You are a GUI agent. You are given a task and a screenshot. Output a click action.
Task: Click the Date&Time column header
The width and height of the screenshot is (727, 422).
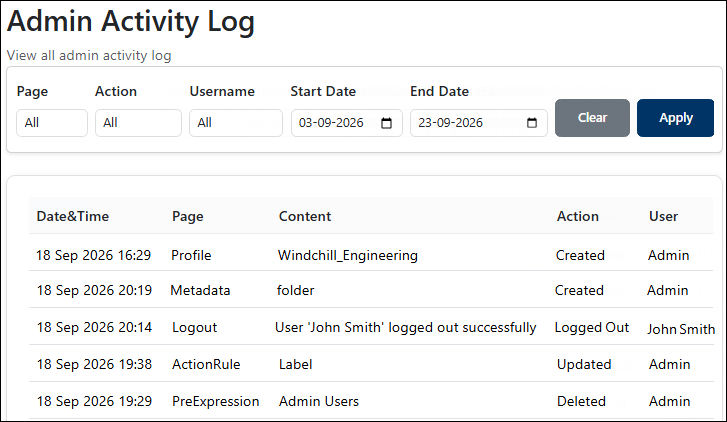tap(73, 216)
